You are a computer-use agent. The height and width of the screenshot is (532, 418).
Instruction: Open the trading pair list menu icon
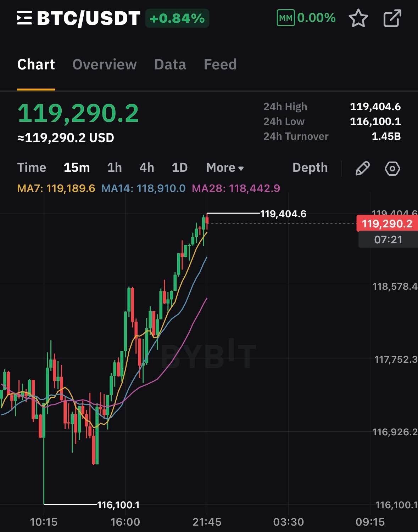pyautogui.click(x=24, y=18)
